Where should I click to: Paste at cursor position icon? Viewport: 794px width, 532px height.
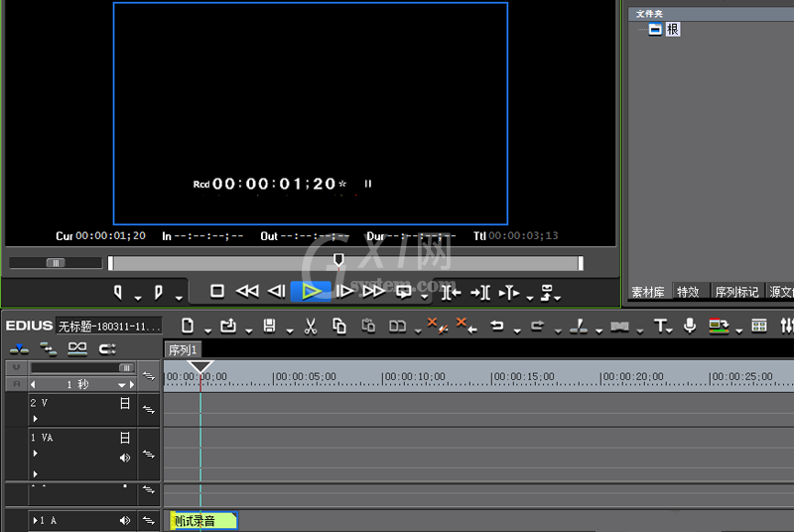tap(368, 326)
